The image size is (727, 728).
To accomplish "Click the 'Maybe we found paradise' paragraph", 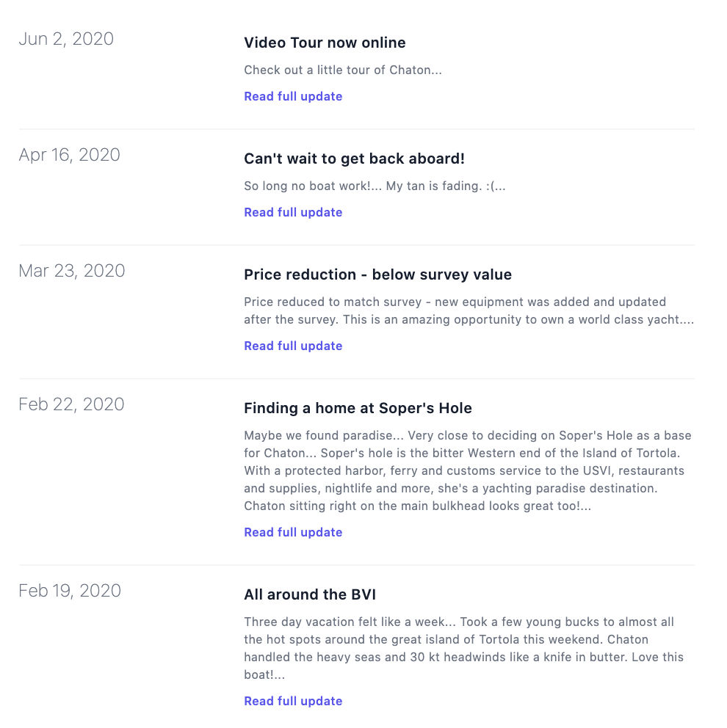I will point(468,471).
